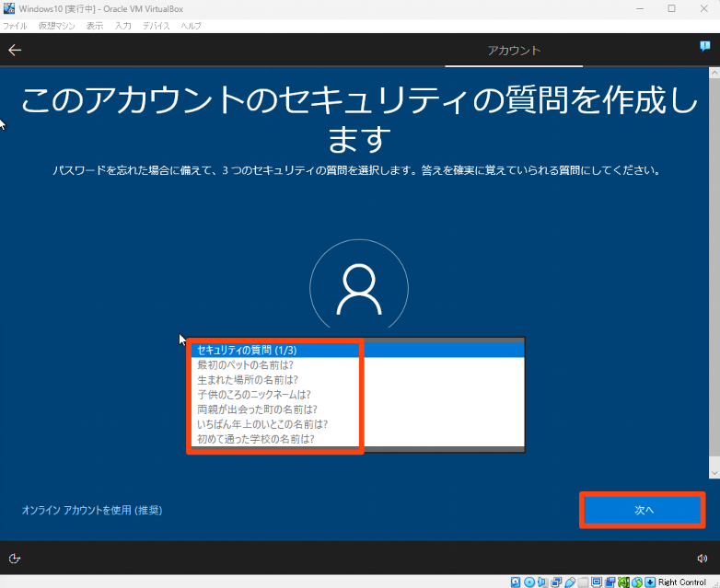Open the feedback speech-bubble icon
Screen dimensions: 720x588
(x=704, y=46)
